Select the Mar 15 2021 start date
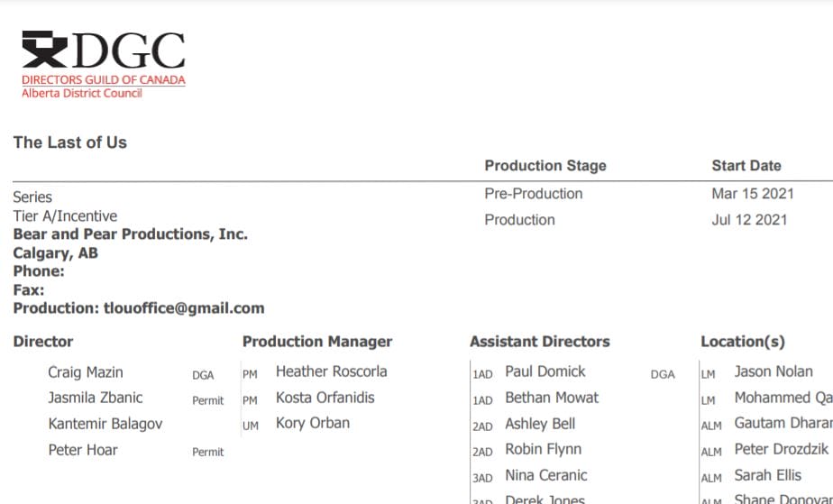Image resolution: width=833 pixels, height=504 pixels. pyautogui.click(x=753, y=194)
